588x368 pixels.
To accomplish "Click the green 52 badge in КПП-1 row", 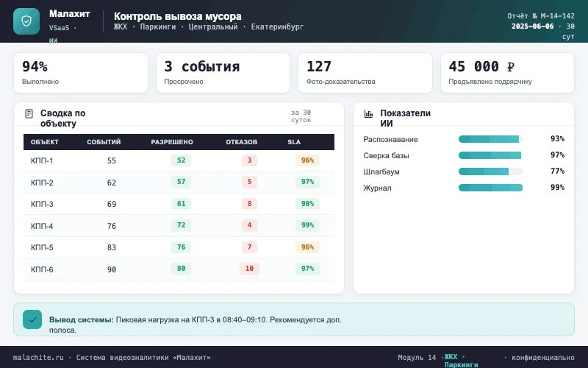I will [181, 160].
